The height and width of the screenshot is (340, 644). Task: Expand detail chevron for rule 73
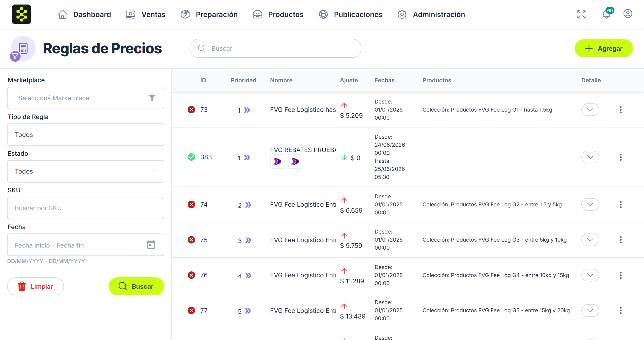(590, 110)
